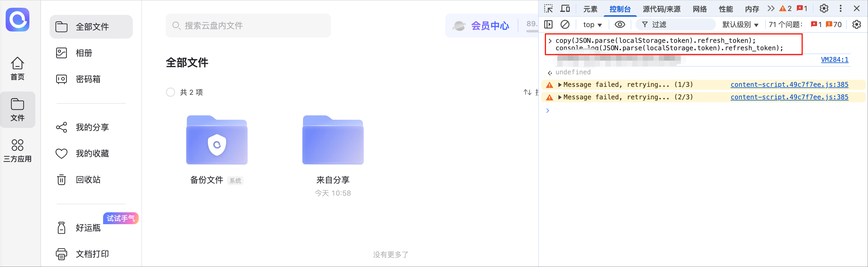Switch to the 元素 DevTools tab
This screenshot has width=868, height=267.
click(x=590, y=9)
